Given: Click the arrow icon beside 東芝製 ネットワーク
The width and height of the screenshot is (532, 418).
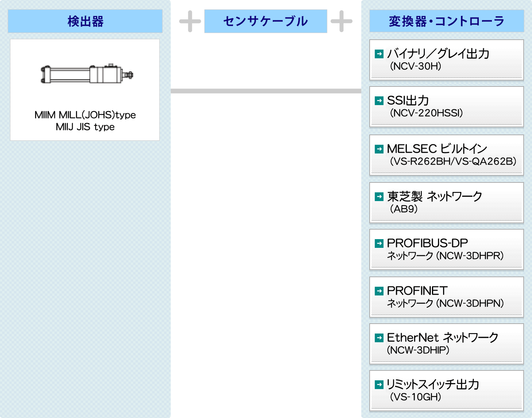Looking at the screenshot, I should coord(379,196).
